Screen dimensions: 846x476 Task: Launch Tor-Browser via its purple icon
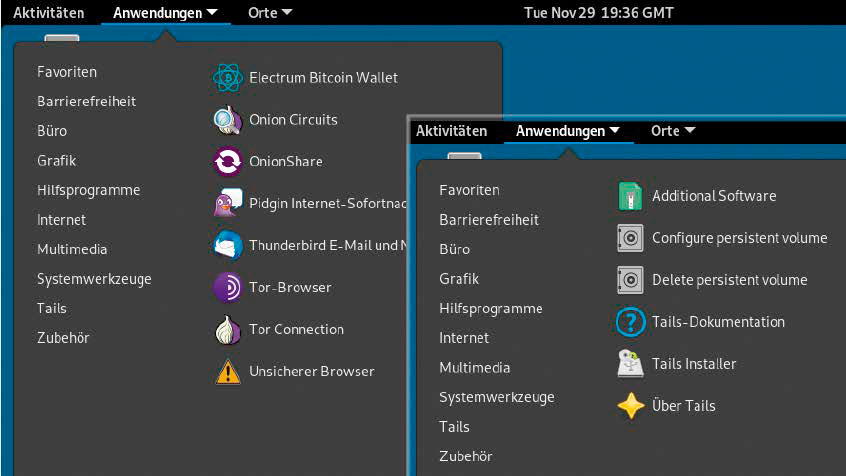pos(228,287)
